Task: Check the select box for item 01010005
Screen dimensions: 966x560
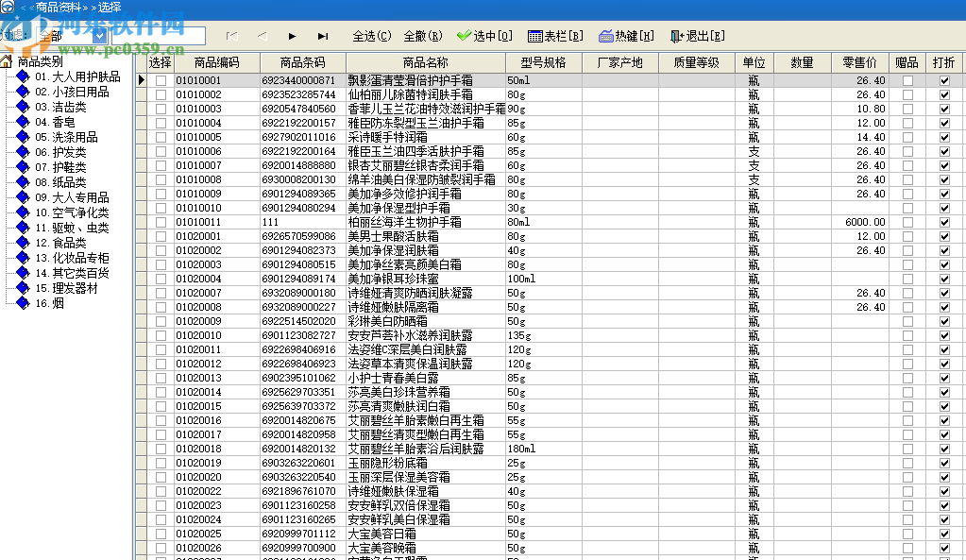Action: [x=161, y=137]
